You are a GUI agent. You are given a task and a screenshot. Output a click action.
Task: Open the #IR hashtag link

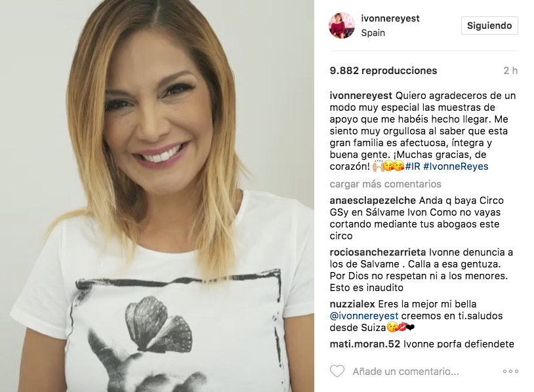(x=413, y=167)
